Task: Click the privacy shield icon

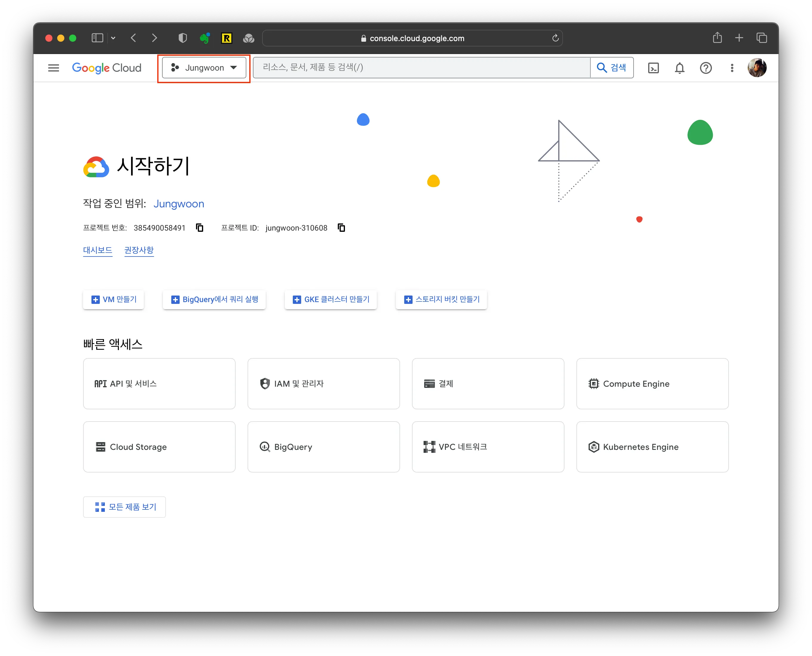Action: click(183, 38)
